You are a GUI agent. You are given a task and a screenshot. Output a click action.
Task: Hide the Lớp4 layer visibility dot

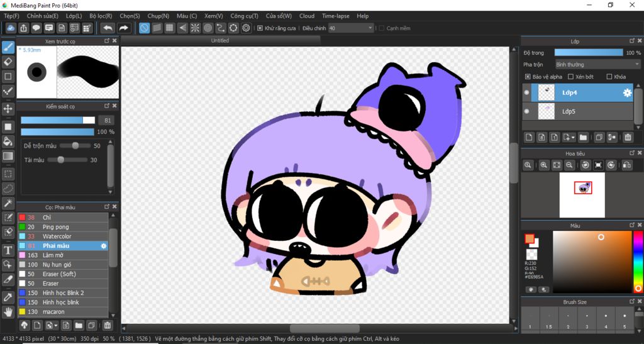526,93
